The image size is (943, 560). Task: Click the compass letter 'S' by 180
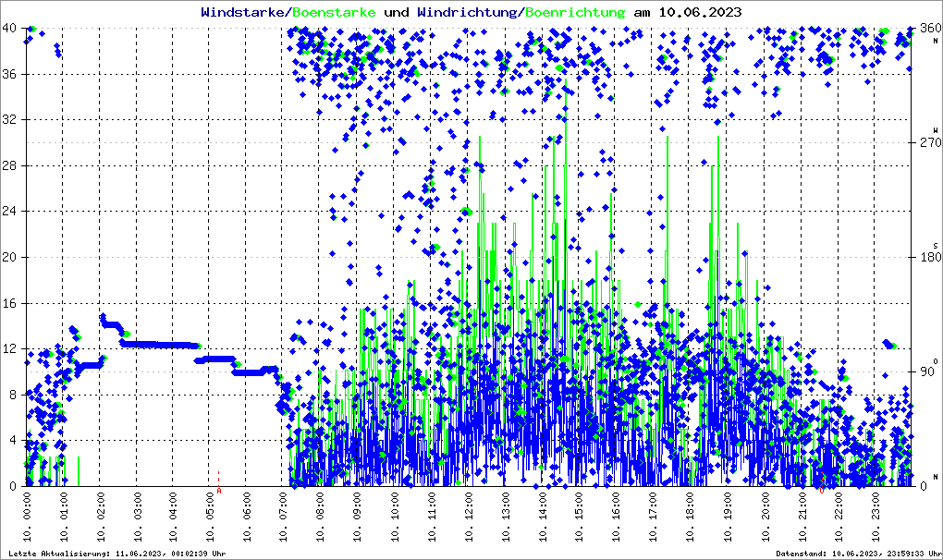tap(936, 246)
